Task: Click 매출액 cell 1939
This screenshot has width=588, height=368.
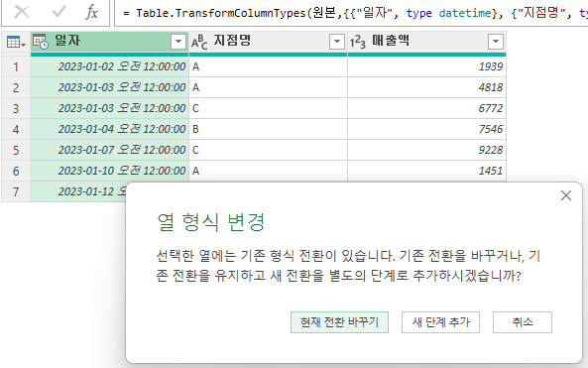Action: click(x=426, y=66)
